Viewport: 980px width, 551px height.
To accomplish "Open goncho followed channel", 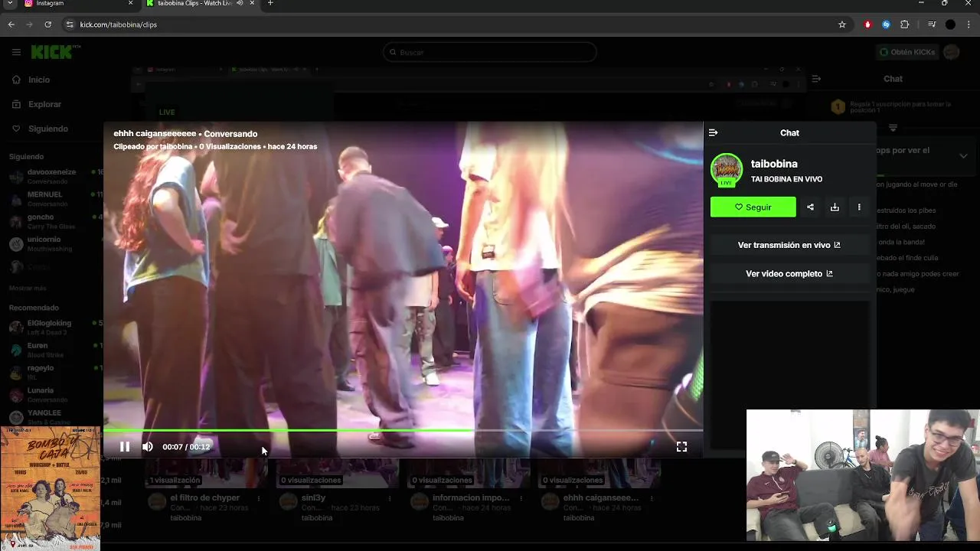I will tap(54, 221).
